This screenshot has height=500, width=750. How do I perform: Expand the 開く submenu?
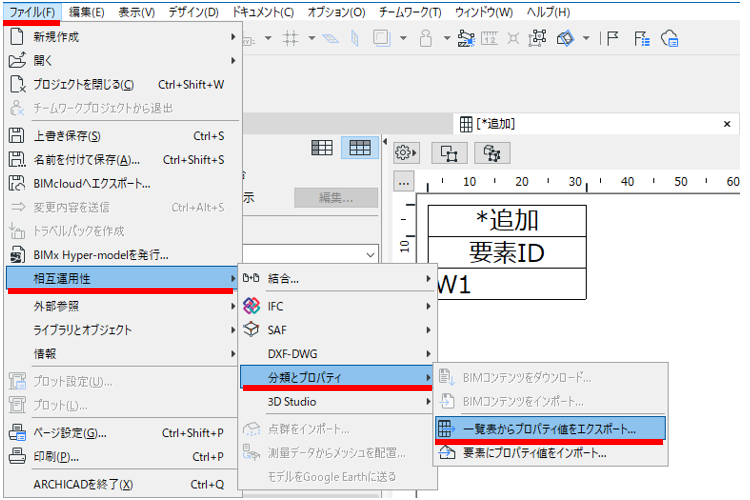click(x=122, y=61)
